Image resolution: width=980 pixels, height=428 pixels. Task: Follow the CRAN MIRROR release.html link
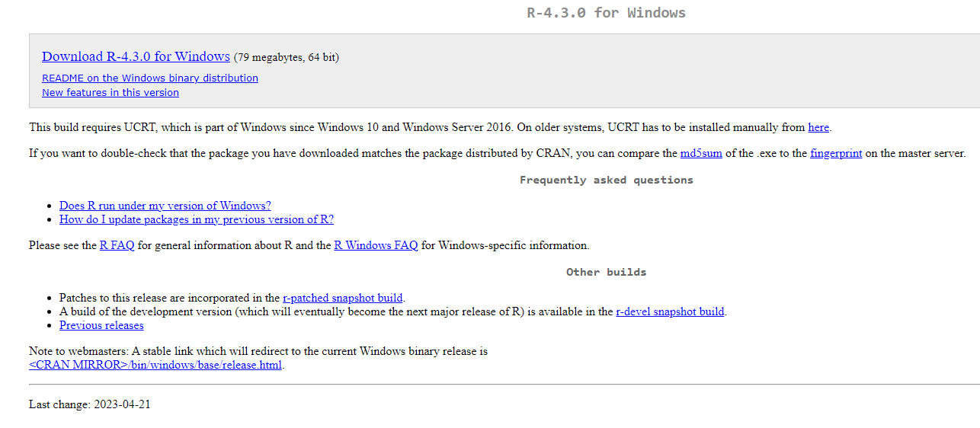click(155, 365)
